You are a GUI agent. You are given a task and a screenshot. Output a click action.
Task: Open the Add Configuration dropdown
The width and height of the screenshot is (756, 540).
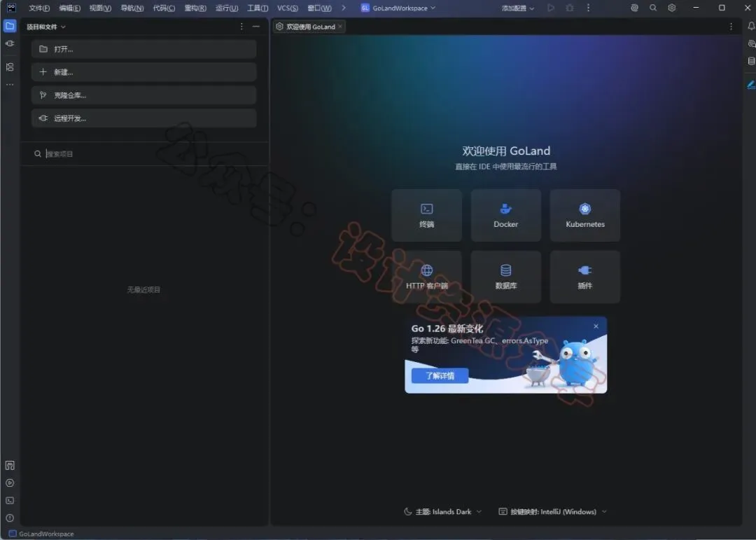pos(518,8)
